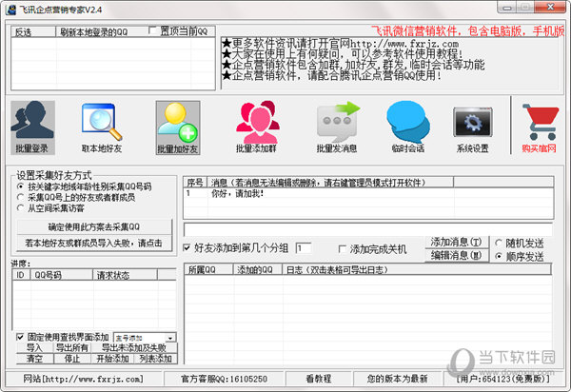
Task: Open the 网站 fxrjz.com status bar link
Action: coord(84,379)
